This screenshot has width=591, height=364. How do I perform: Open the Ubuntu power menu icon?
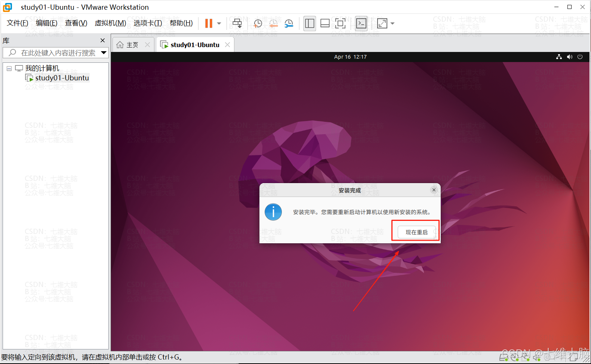[x=580, y=57]
